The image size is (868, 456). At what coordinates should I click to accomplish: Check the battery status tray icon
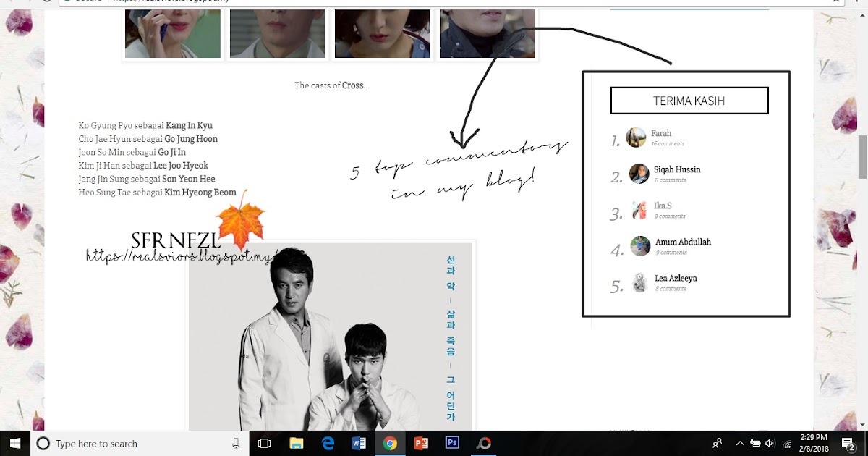(x=755, y=444)
